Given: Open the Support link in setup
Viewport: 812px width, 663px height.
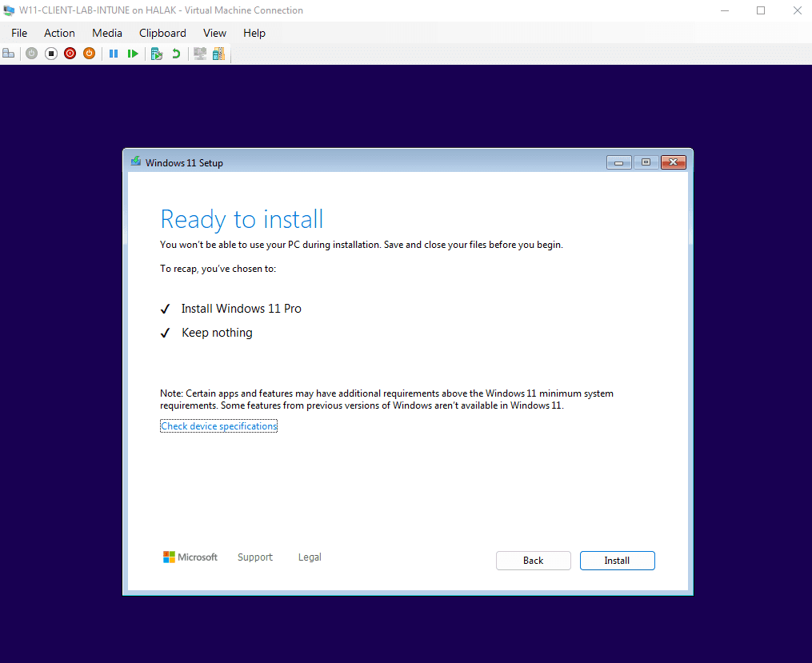Looking at the screenshot, I should point(254,557).
